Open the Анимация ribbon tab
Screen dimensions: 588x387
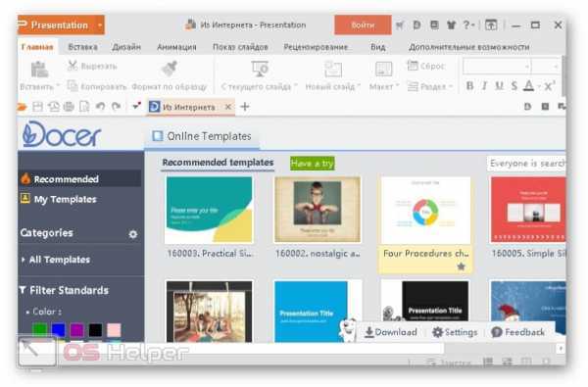[176, 47]
